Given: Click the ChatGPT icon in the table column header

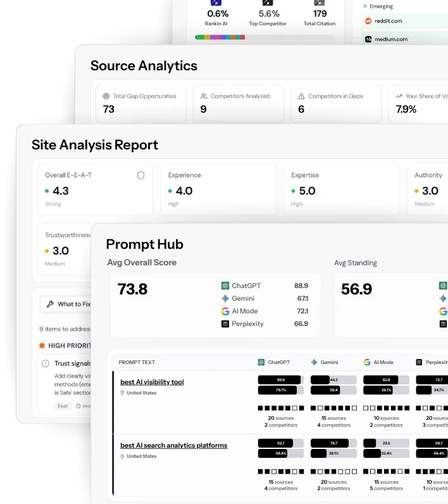Looking at the screenshot, I should click(x=261, y=362).
